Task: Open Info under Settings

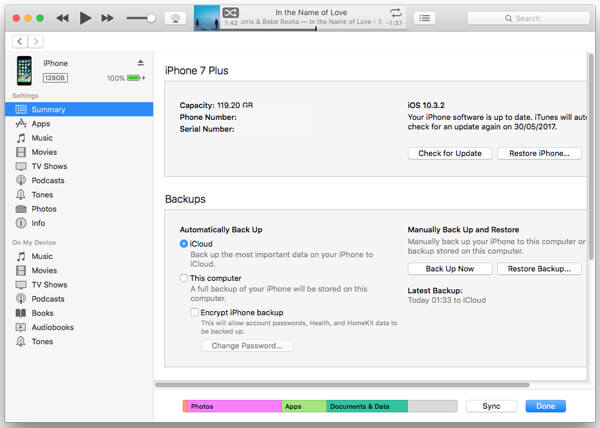Action: pos(79,223)
